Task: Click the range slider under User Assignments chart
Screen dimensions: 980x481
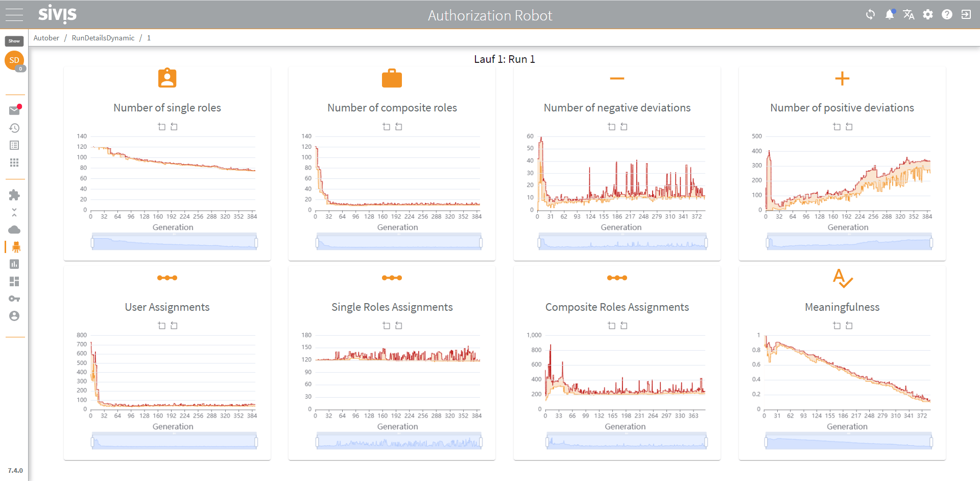Action: coord(174,441)
